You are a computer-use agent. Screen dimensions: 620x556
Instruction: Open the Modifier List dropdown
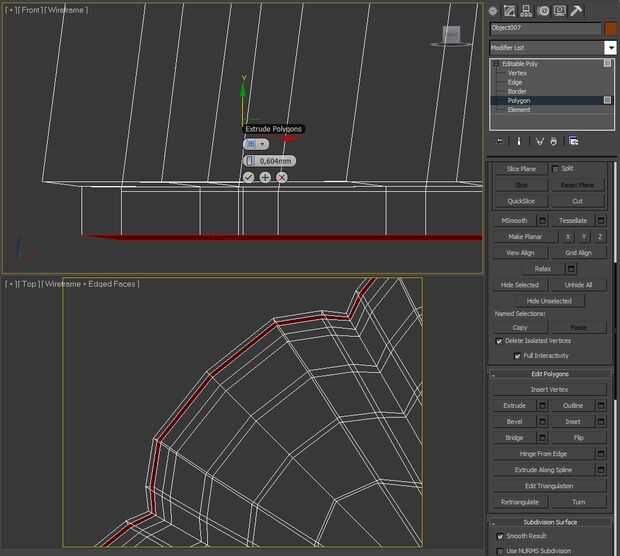pos(610,48)
